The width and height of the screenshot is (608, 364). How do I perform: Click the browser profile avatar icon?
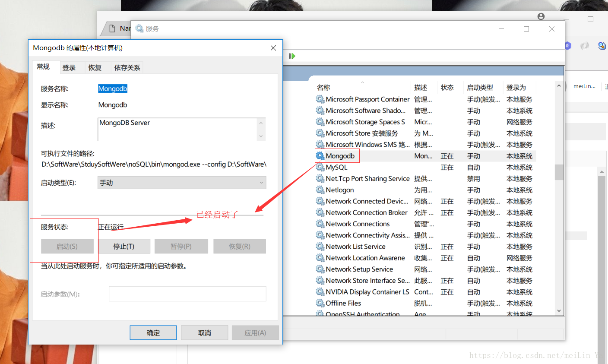coord(541,16)
